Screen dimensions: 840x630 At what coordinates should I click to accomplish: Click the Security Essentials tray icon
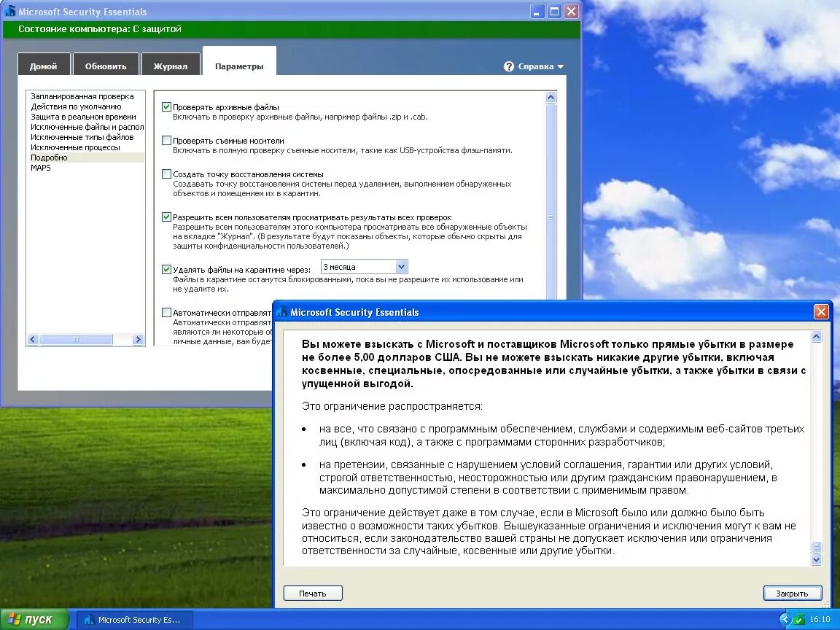click(x=800, y=620)
